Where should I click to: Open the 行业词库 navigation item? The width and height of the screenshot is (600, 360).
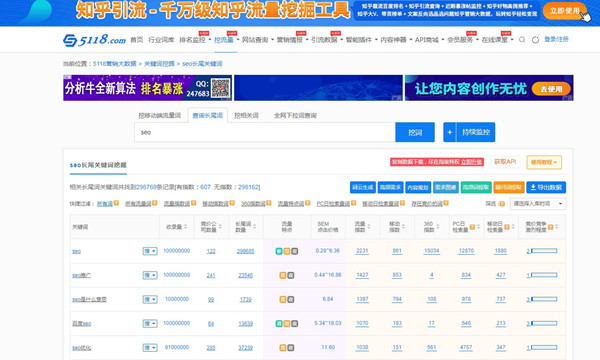161,40
